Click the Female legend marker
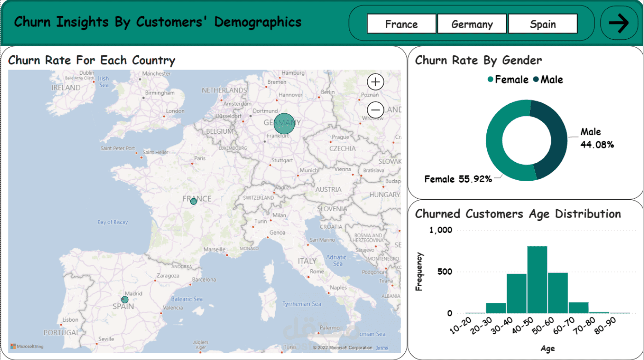This screenshot has width=644, height=360. [490, 80]
